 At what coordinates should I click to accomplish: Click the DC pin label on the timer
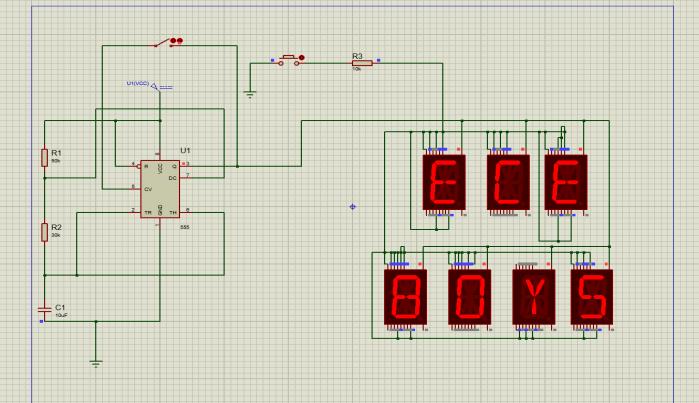(173, 178)
